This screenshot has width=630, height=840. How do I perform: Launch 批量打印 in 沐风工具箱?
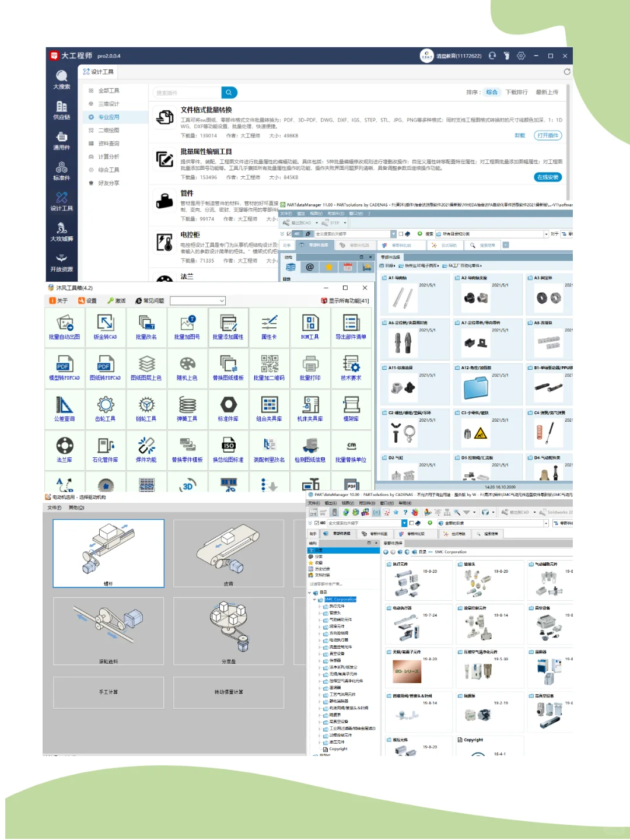[310, 369]
